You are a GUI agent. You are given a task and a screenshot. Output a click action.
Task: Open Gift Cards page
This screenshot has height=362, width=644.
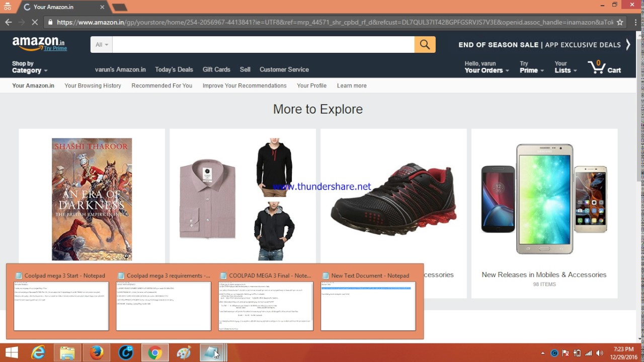pyautogui.click(x=216, y=69)
